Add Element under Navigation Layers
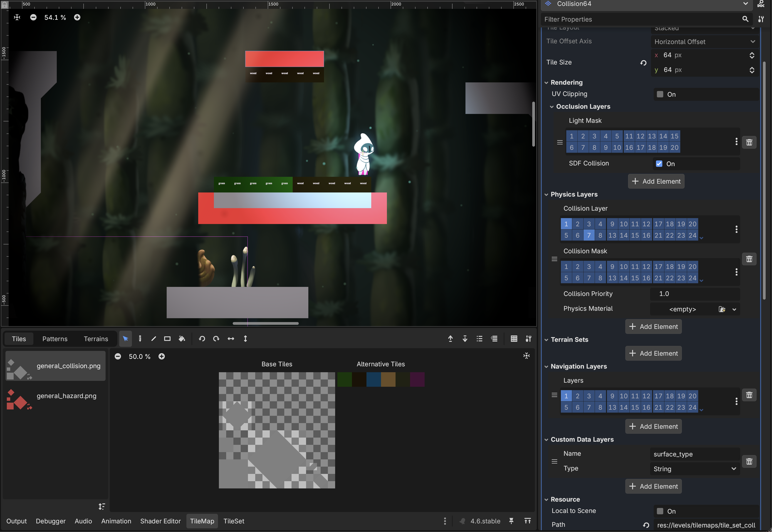 654,426
